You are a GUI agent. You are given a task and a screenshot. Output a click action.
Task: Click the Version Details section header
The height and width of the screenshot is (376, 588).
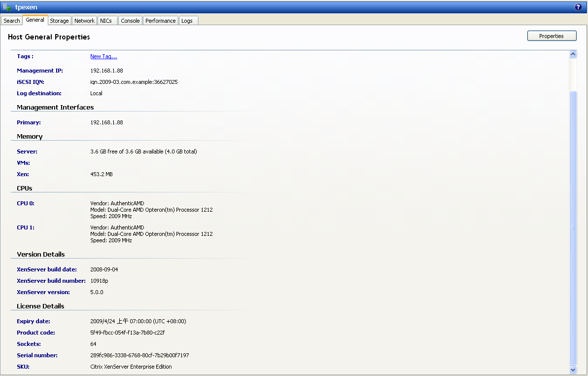point(40,255)
